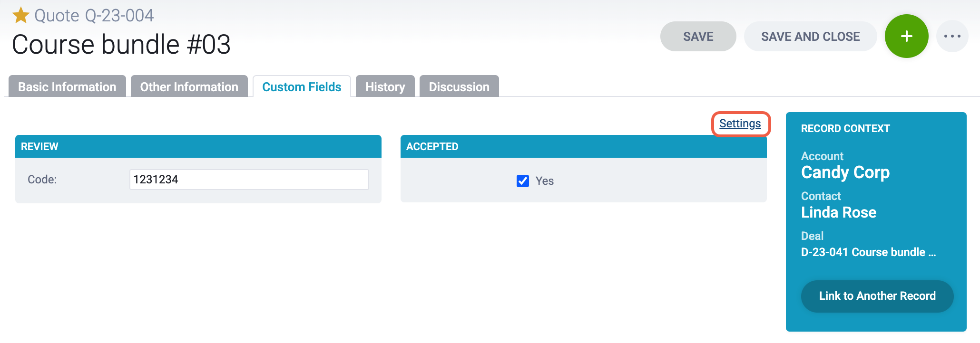Open the Candy Corp account link
Viewport: 980px width, 343px height.
(845, 172)
